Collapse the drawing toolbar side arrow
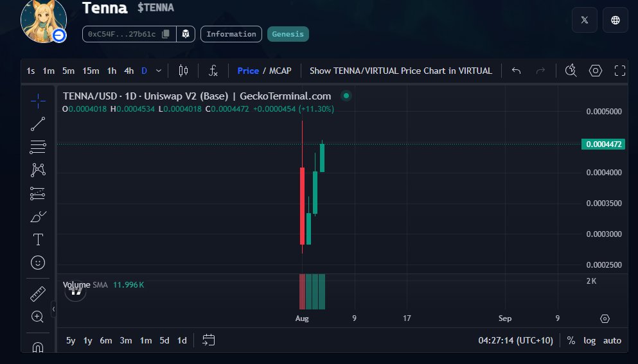 (53, 309)
